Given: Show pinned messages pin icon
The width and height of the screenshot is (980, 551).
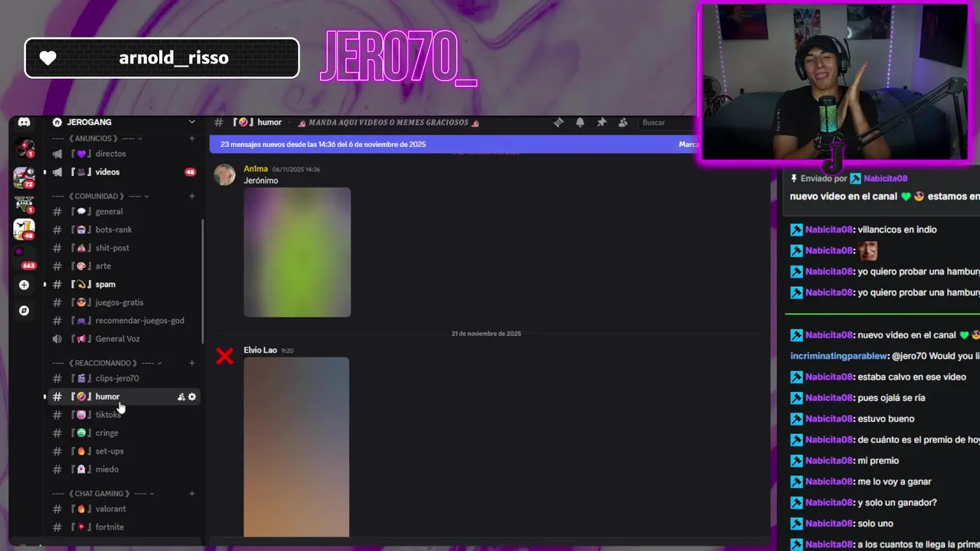Looking at the screenshot, I should click(x=602, y=122).
